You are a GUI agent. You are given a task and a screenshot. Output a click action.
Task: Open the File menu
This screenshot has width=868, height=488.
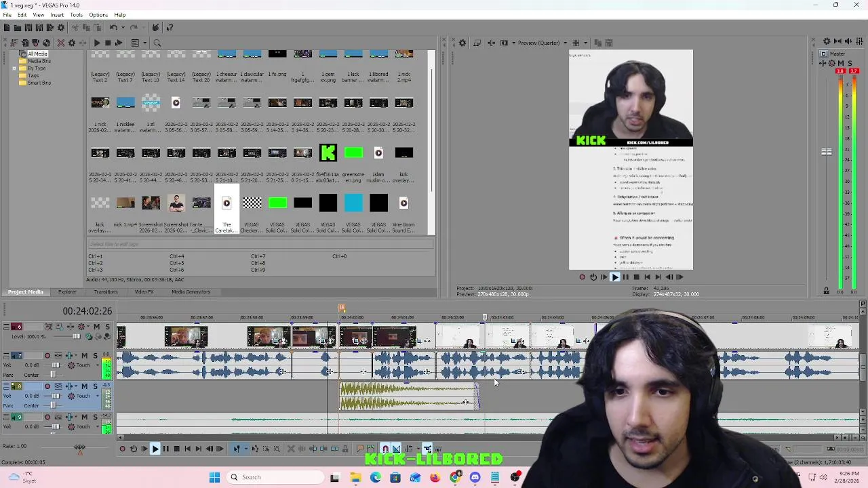click(7, 15)
